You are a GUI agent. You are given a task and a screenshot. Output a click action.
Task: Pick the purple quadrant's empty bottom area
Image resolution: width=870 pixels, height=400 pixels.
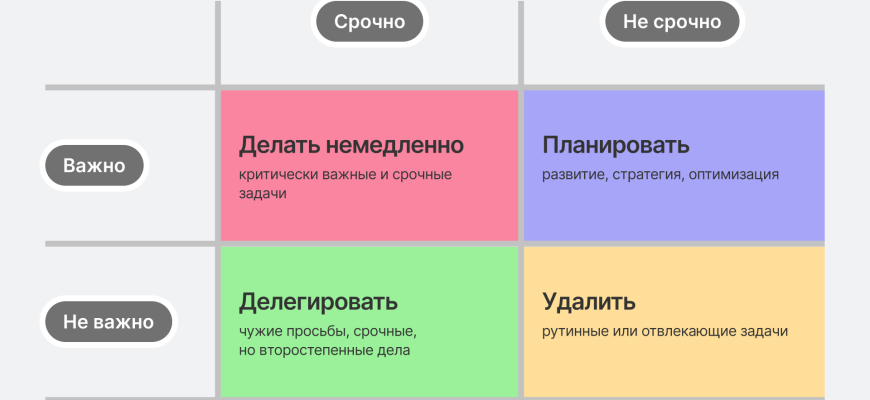[x=670, y=220]
